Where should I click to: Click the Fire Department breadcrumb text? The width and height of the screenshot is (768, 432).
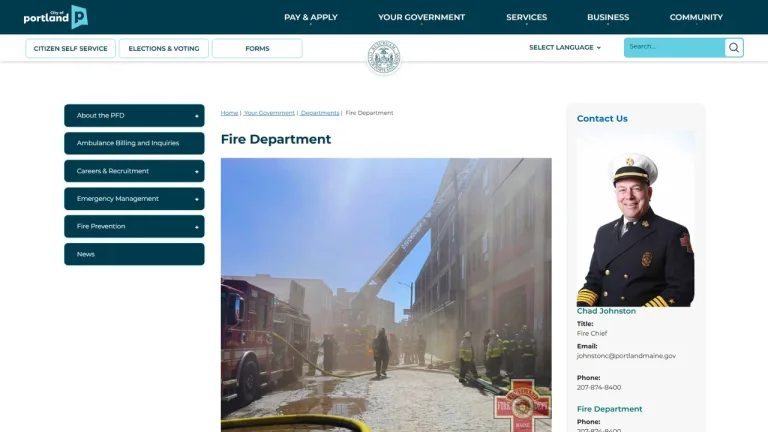369,113
